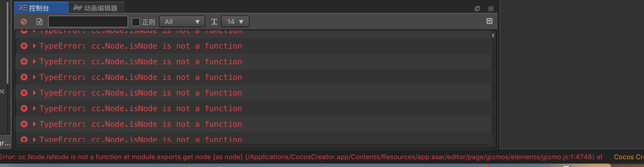The image size is (644, 167).
Task: Open the font size 14 dropdown
Action: pyautogui.click(x=235, y=22)
